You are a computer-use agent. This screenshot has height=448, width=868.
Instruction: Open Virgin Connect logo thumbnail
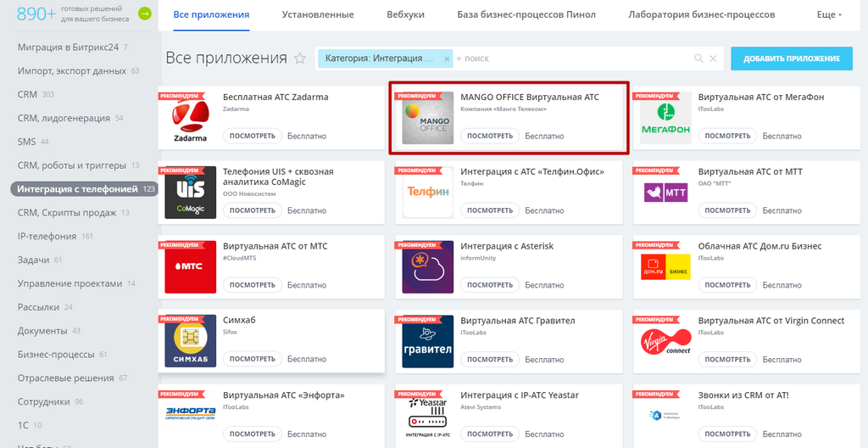click(x=665, y=341)
